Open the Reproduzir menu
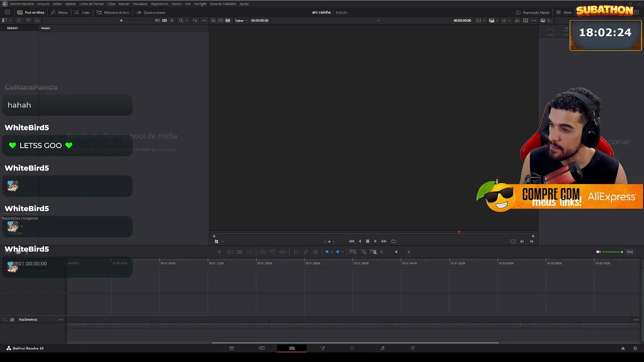Screen dimensions: 644x362 click(159, 4)
